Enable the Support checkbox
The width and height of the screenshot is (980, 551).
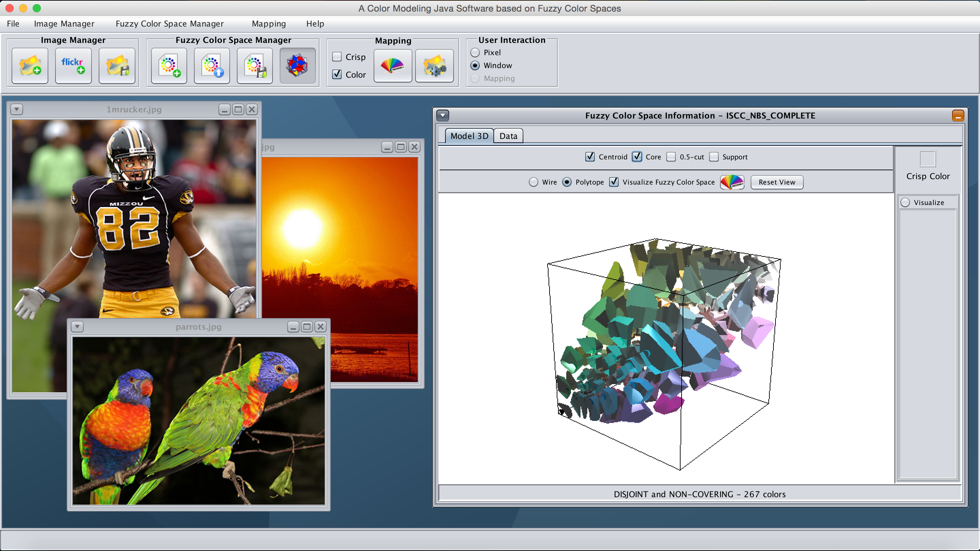[714, 157]
